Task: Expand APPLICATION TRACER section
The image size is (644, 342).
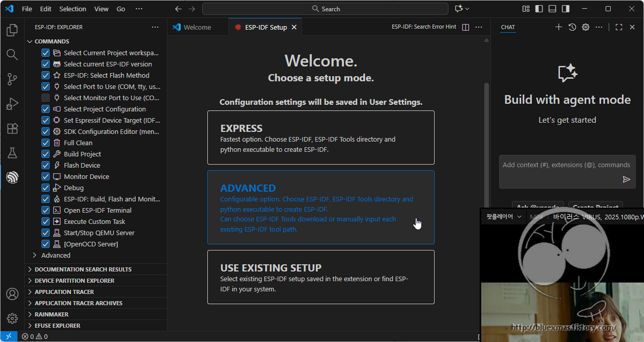Action: click(96, 292)
